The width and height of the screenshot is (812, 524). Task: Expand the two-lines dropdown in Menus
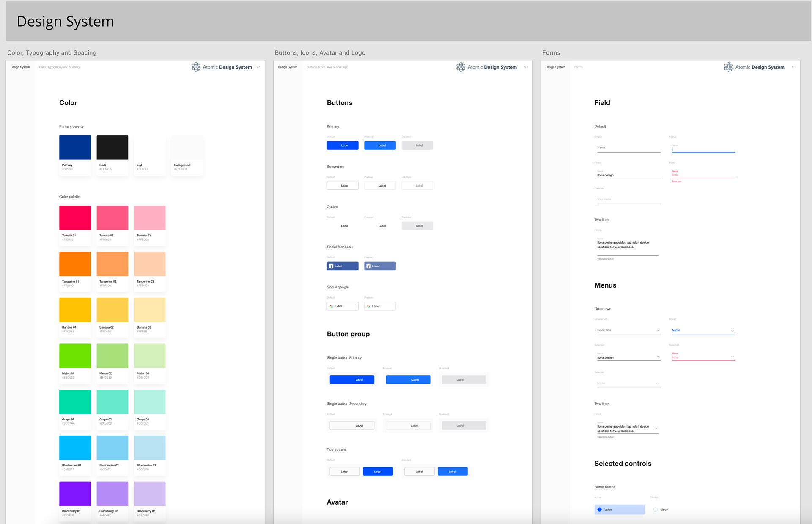point(628,428)
